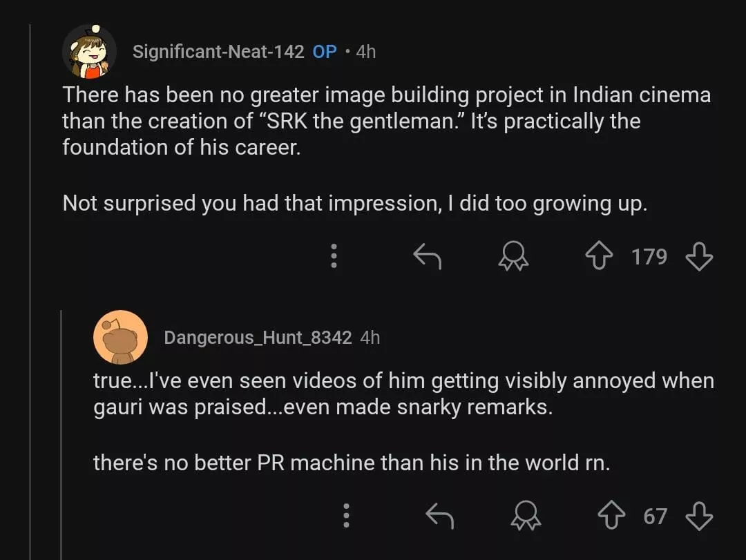This screenshot has width=746, height=560.
Task: Open Dangerous_Hunt_8342 user profile link
Action: pos(258,337)
